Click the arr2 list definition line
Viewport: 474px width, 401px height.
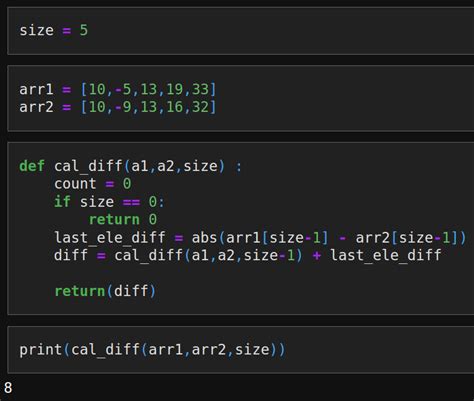[x=118, y=107]
